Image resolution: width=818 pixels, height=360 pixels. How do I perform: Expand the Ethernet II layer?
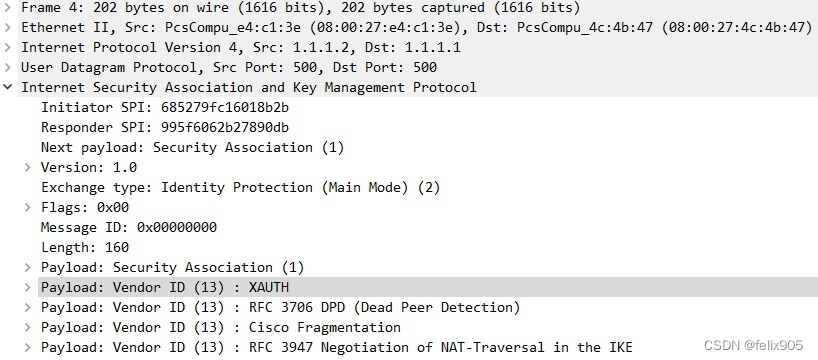(x=7, y=27)
